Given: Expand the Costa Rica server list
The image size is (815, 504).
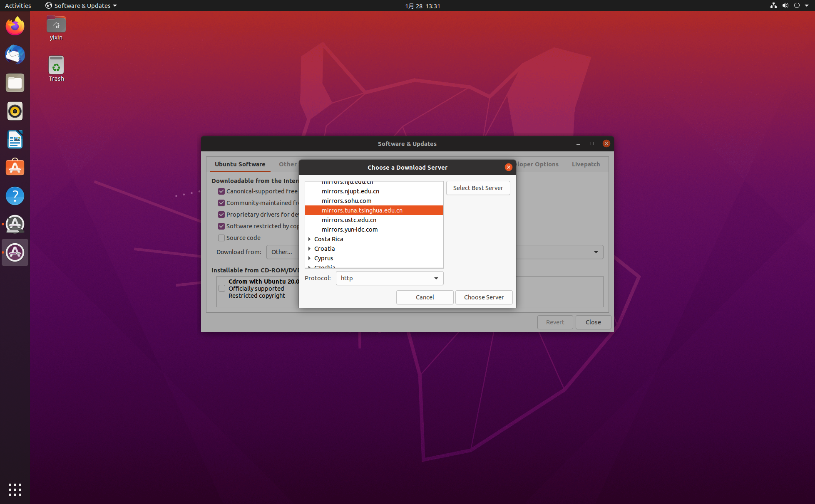Looking at the screenshot, I should click(x=309, y=239).
